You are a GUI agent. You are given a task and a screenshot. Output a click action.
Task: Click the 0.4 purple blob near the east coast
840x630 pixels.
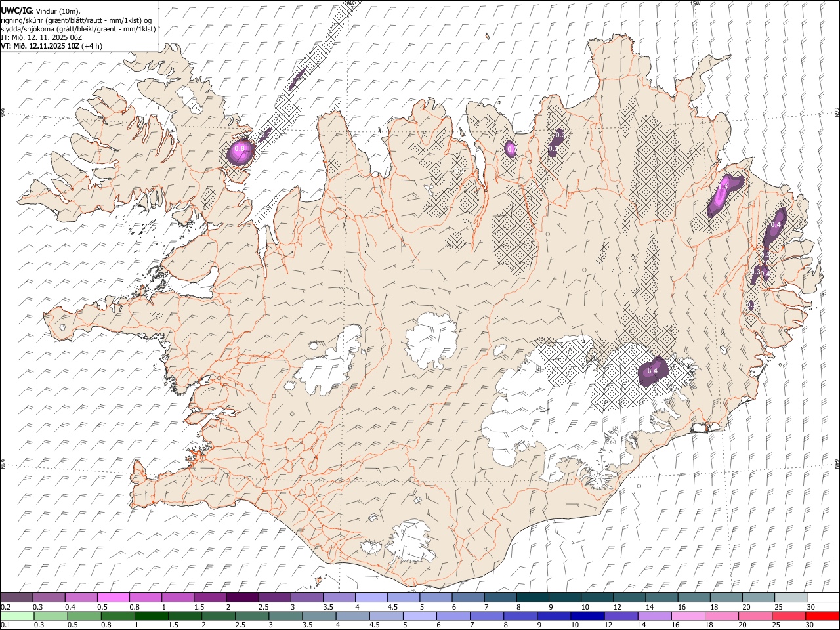(x=775, y=225)
